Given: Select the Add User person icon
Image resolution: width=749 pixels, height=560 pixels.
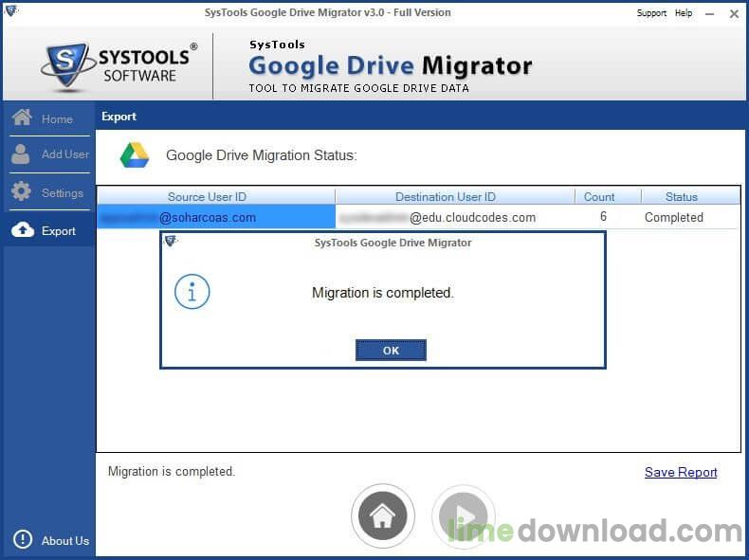Looking at the screenshot, I should (x=21, y=154).
